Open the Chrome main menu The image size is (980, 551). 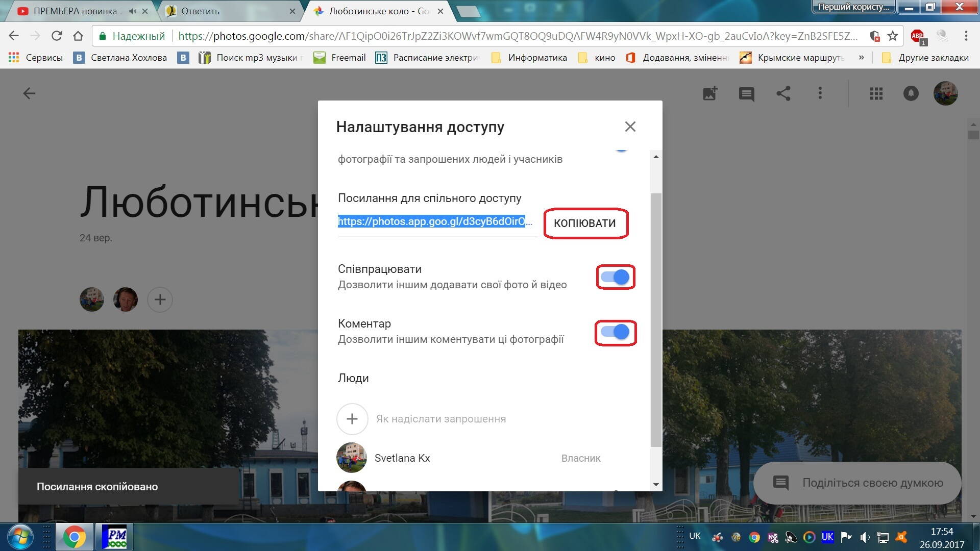(x=966, y=36)
